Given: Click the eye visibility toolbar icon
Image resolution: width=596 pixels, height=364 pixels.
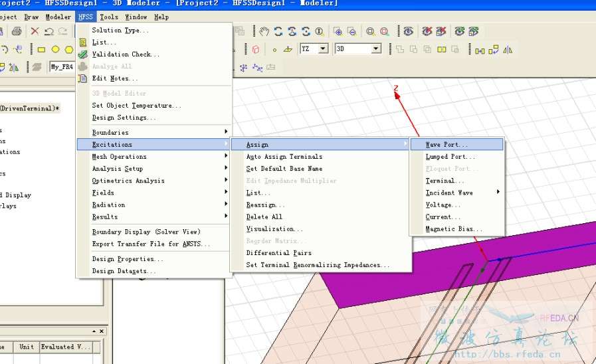Looking at the screenshot, I should point(408,31).
